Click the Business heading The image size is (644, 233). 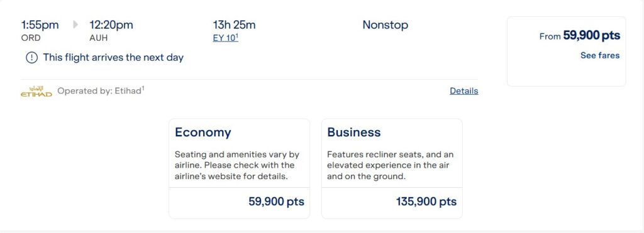click(354, 133)
